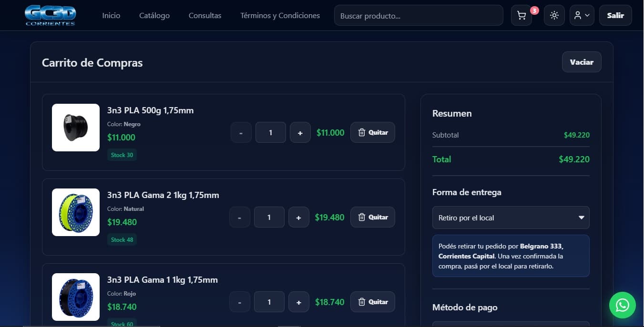Click Quitar on the Gama 1 item

[x=372, y=302]
